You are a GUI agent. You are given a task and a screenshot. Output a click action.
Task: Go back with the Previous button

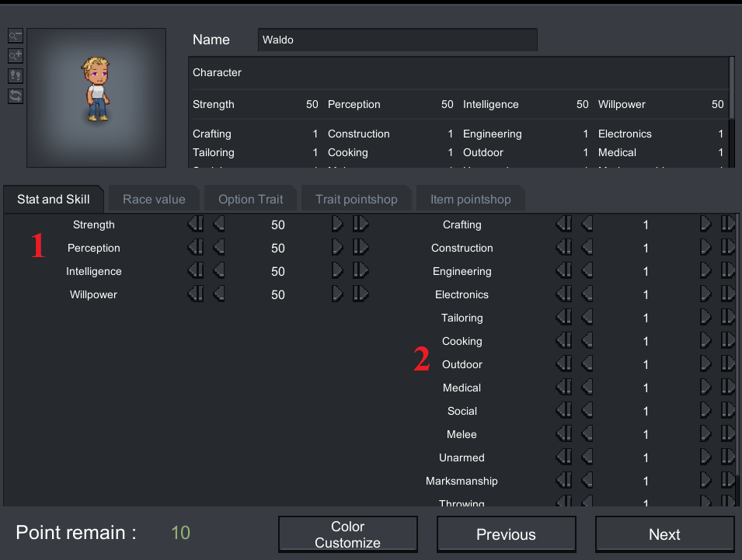(506, 534)
